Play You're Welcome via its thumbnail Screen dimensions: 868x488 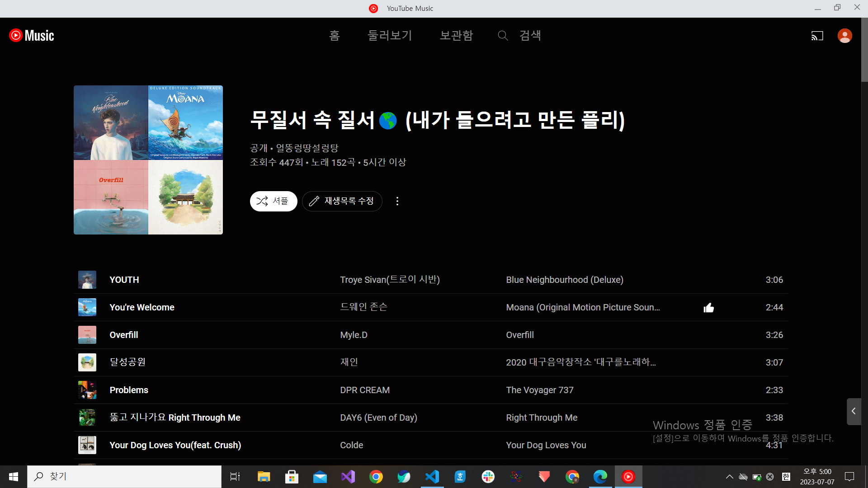[87, 307]
